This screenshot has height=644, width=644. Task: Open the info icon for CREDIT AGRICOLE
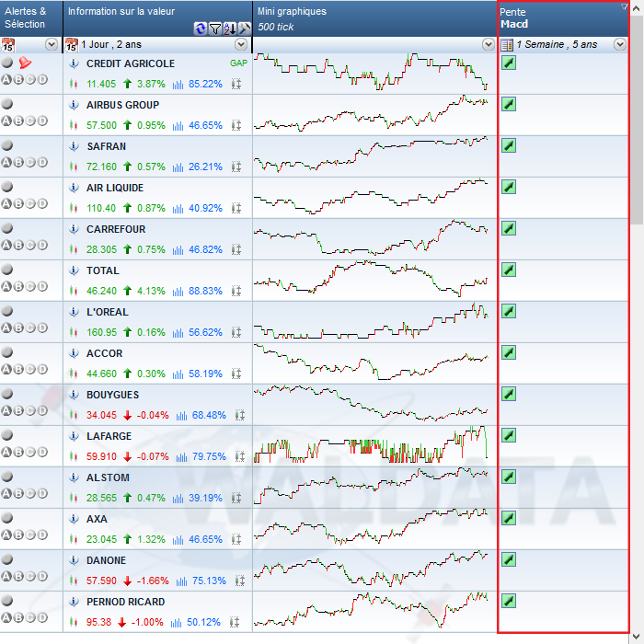[x=74, y=63]
